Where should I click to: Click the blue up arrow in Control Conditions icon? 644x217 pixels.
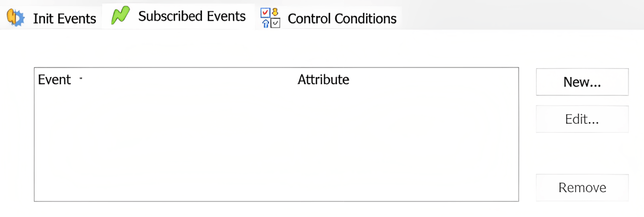(265, 22)
